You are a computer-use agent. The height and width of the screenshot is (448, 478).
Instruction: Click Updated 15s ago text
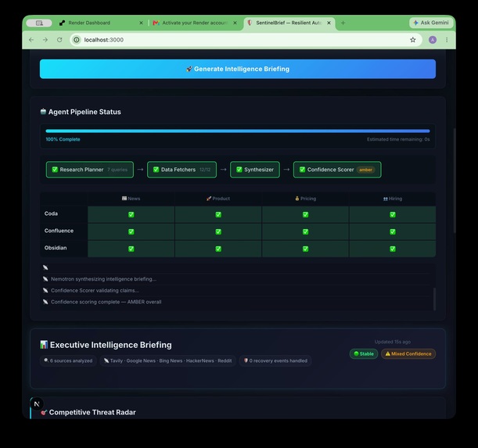[393, 342]
